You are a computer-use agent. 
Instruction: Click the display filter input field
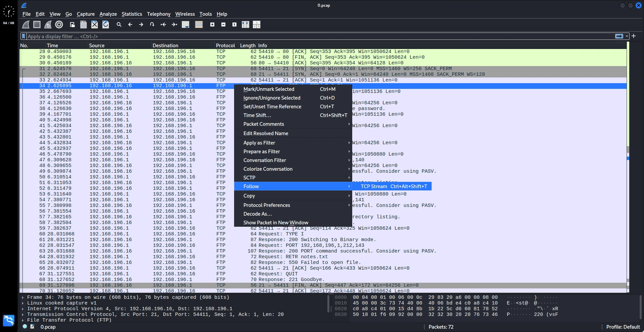click(302, 36)
